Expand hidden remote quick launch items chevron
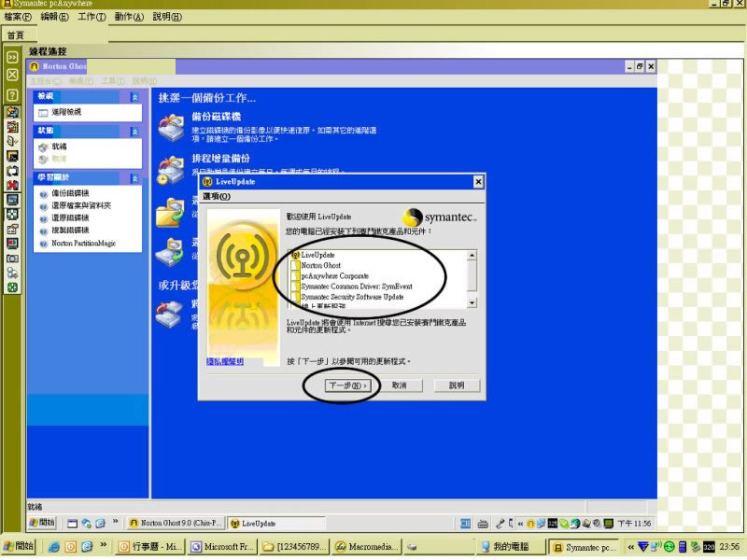The height and width of the screenshot is (560, 747). click(x=115, y=522)
